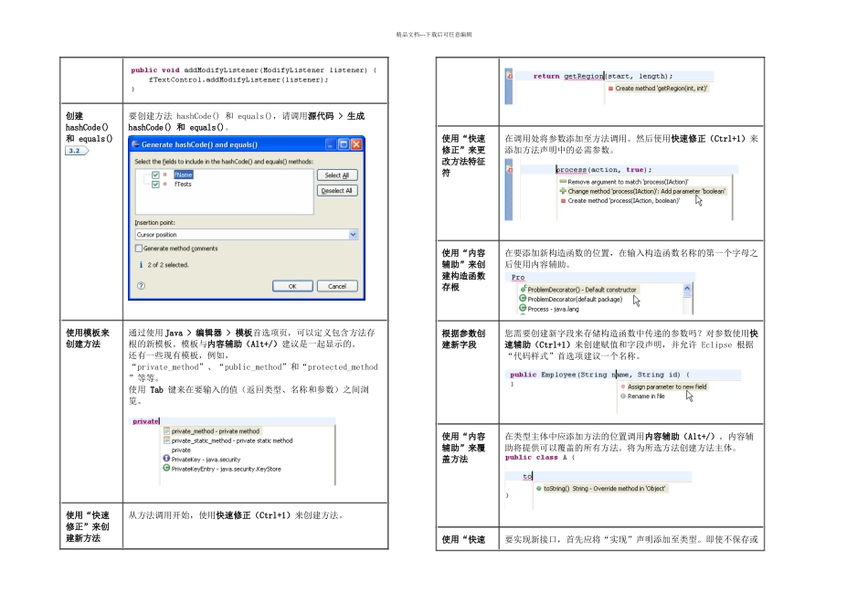Click the class icon beside PrivateKeyEntry
Image resolution: width=868 pixels, height=614 pixels.
tap(166, 468)
